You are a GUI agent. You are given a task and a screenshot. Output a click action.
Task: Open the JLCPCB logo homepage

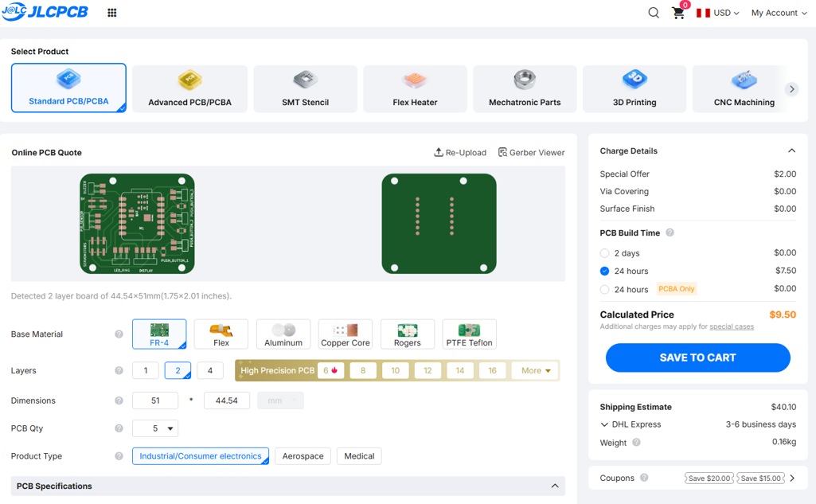[45, 11]
